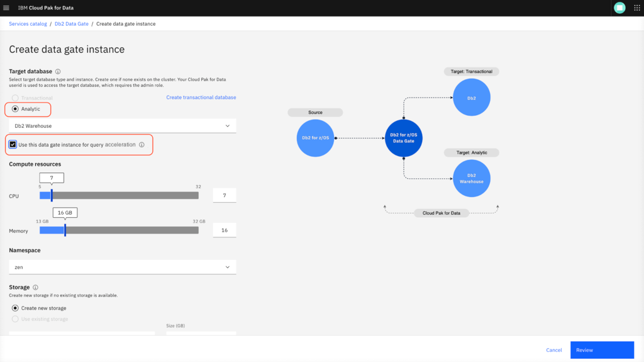Show query acceleration info tooltip
Viewport: 644px width, 362px height.
click(x=142, y=145)
